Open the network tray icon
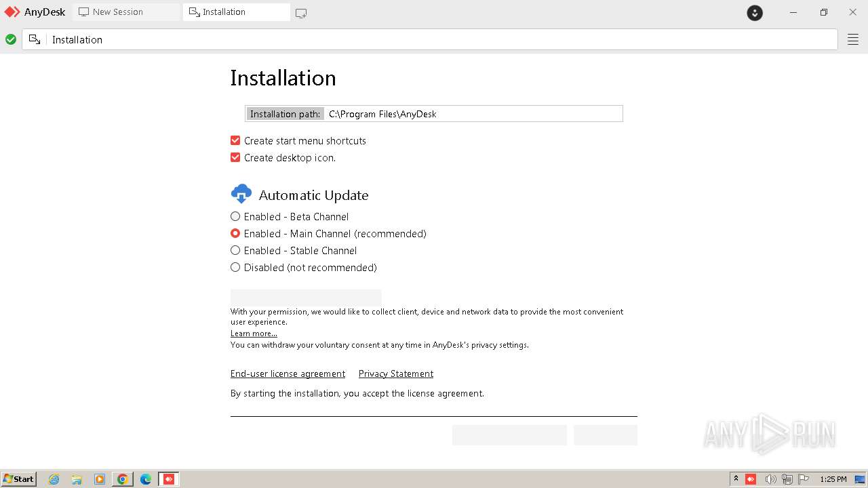Viewport: 868px width, 488px height. point(787,479)
